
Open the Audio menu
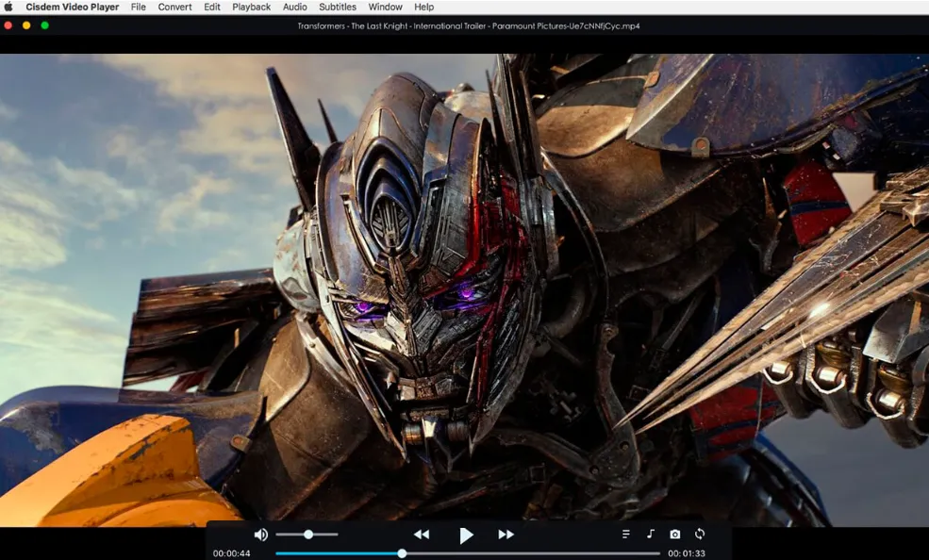click(294, 8)
